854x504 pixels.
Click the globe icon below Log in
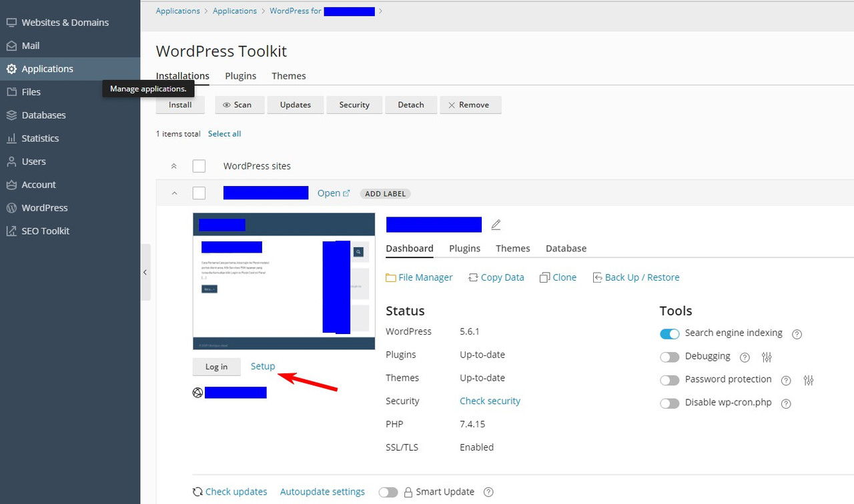pyautogui.click(x=197, y=393)
